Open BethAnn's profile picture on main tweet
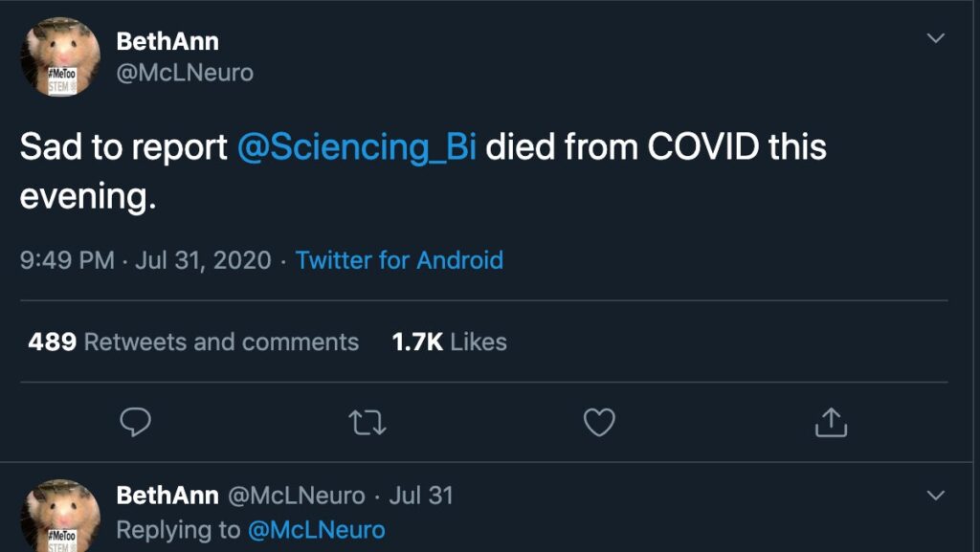Screen dimensions: 980x552 click(60, 57)
